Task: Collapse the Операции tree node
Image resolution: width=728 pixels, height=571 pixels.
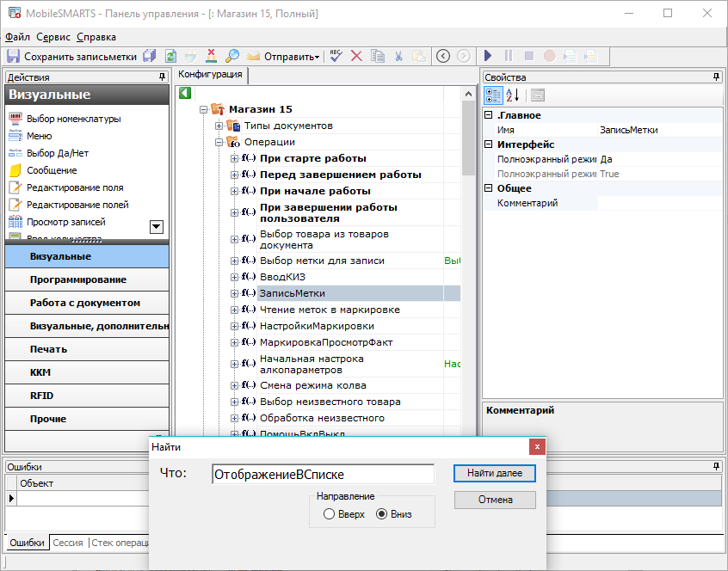Action: pos(219,143)
